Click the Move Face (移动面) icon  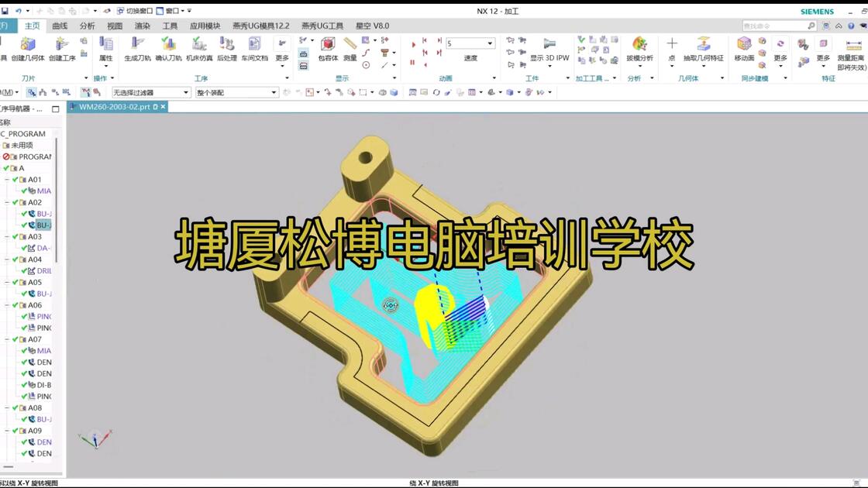[x=744, y=43]
